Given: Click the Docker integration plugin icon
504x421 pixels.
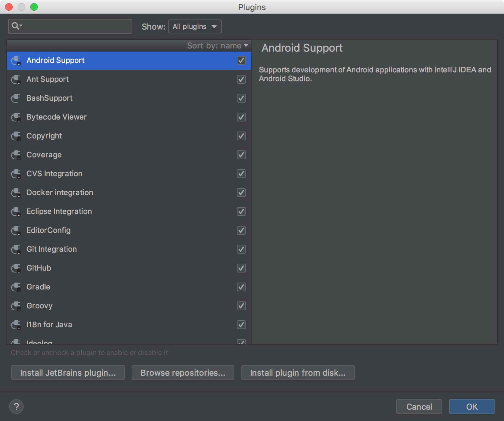Looking at the screenshot, I should 16,193.
